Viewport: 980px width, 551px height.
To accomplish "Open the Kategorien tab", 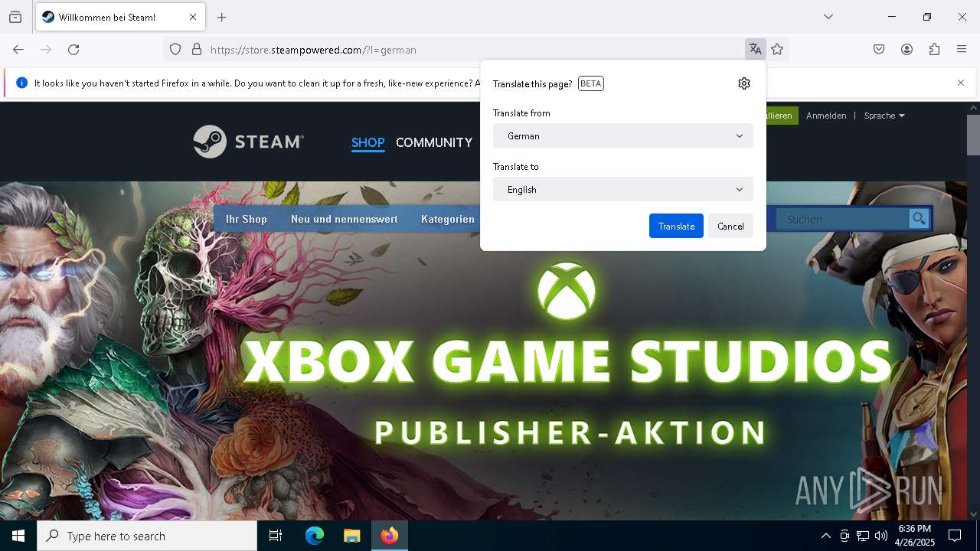I will (448, 219).
